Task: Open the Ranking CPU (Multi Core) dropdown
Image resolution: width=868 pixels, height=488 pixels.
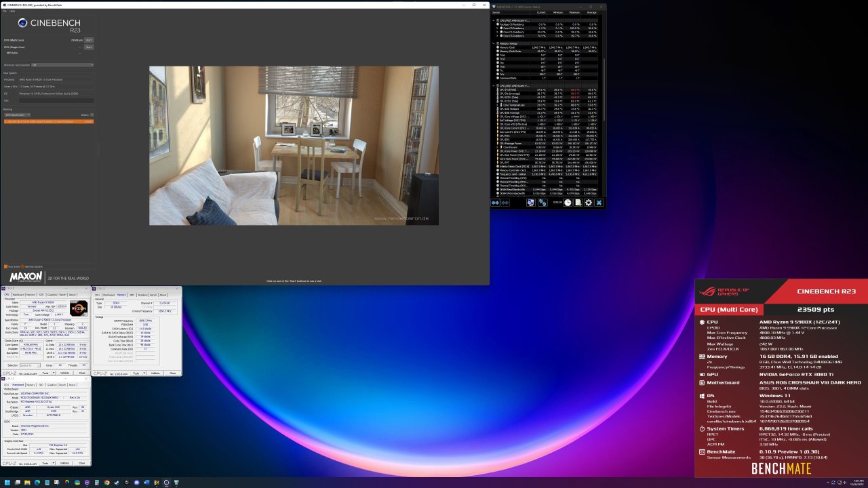Action: (18, 115)
